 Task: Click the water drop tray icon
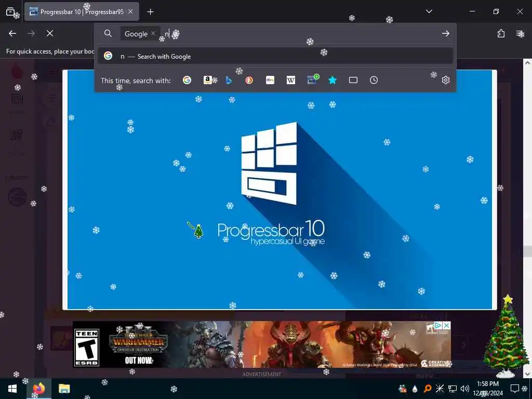point(415,389)
